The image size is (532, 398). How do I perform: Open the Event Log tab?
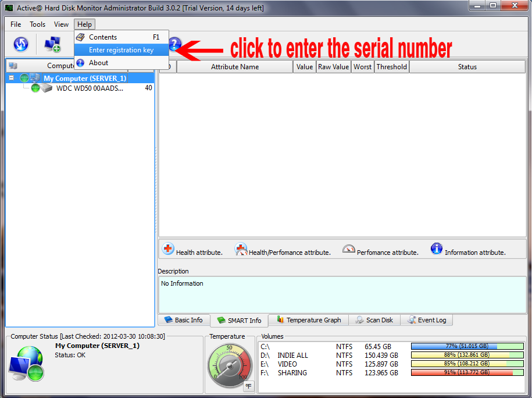[x=427, y=320]
